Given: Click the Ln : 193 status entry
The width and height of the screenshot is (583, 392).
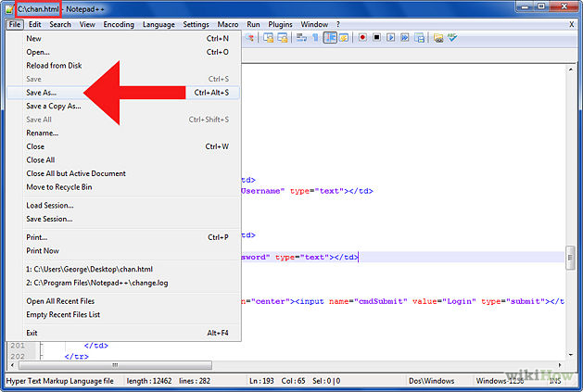Looking at the screenshot, I should 261,381.
